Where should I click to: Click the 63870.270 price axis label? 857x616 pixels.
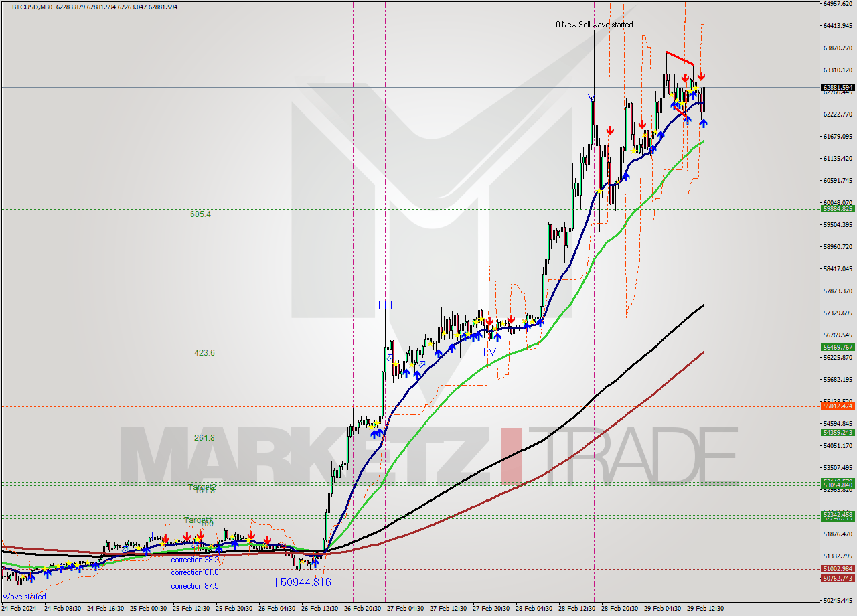tap(838, 48)
